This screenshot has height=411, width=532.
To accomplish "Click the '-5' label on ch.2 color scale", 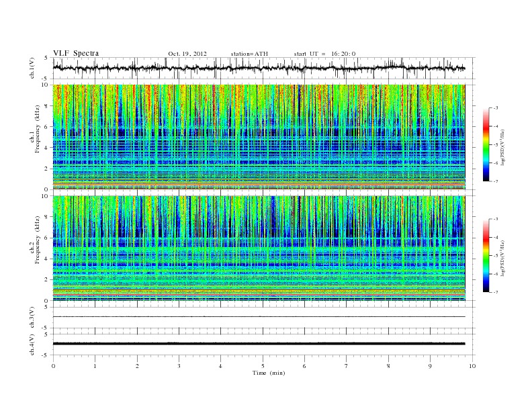I will tap(496, 256).
